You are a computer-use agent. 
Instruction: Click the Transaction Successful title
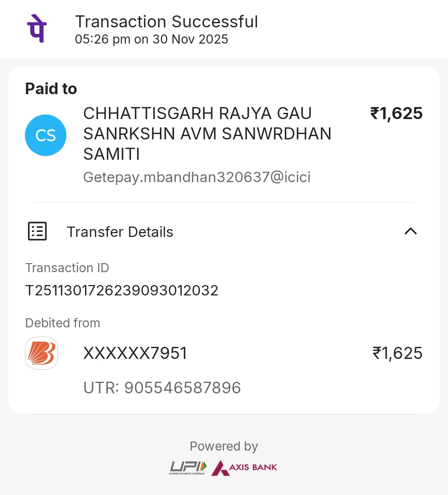[x=166, y=22]
